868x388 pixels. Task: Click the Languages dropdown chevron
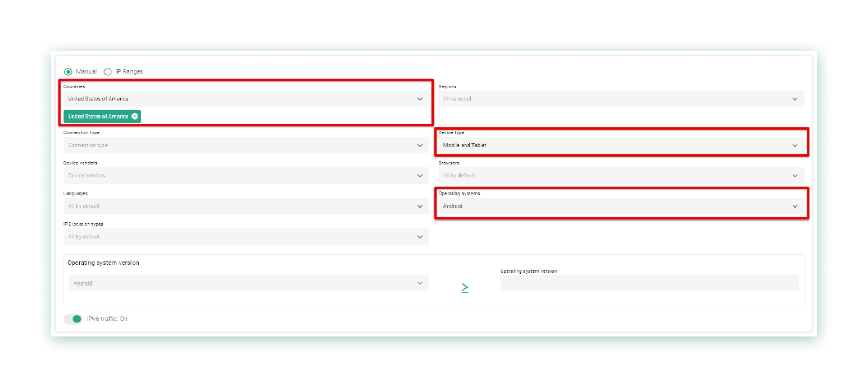(x=420, y=206)
